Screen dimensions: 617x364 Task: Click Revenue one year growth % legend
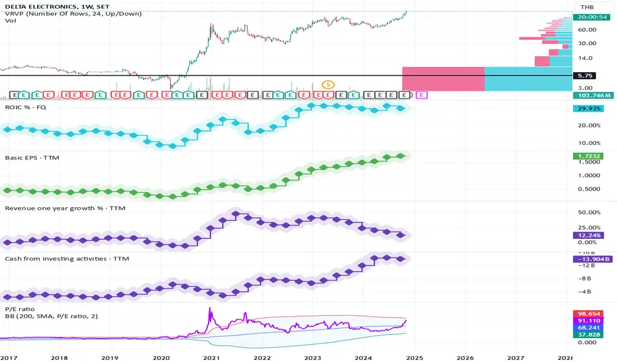[x=65, y=208]
